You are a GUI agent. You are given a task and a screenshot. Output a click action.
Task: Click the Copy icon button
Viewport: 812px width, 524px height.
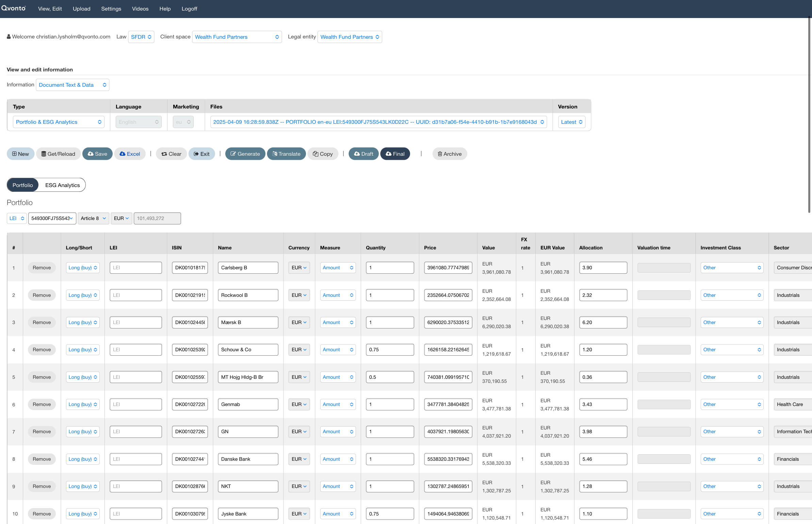[323, 154]
